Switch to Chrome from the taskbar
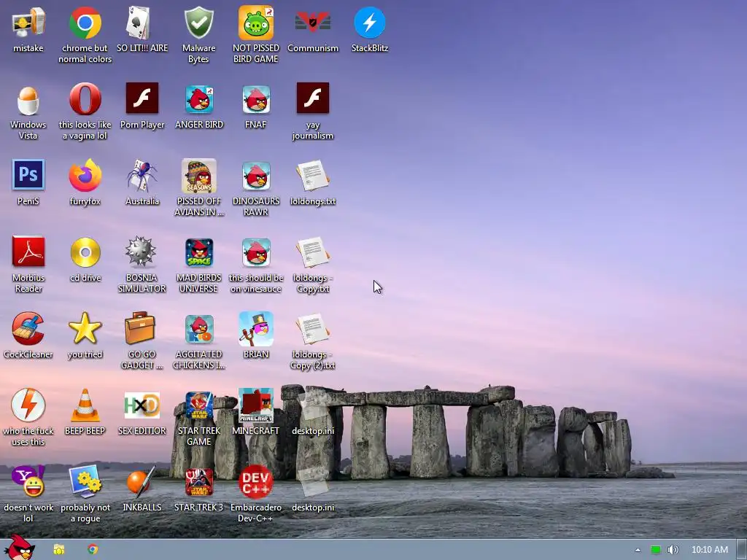This screenshot has width=747, height=560. point(93,550)
